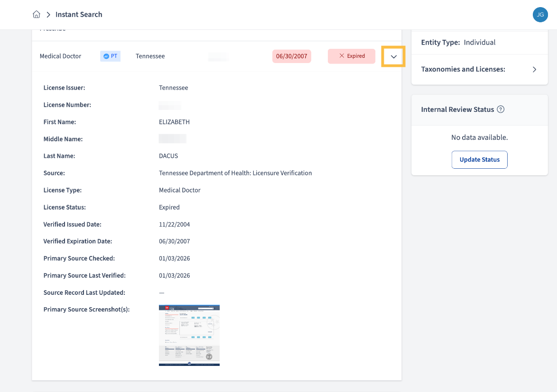
Task: Click the Tennessee Department of Health source text
Action: coord(235,173)
